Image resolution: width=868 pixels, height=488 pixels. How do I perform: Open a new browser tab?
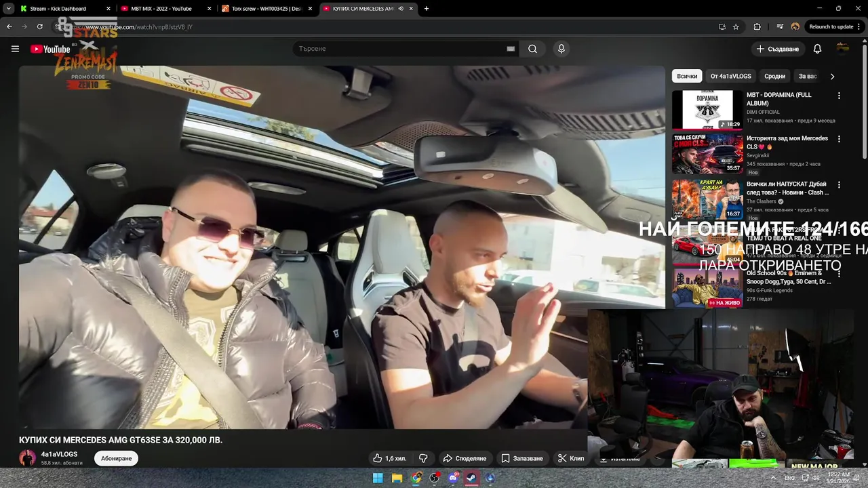[x=426, y=9]
